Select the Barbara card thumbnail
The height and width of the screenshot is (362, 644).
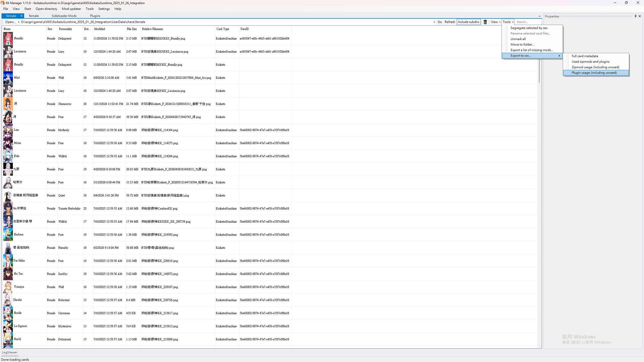[8, 235]
